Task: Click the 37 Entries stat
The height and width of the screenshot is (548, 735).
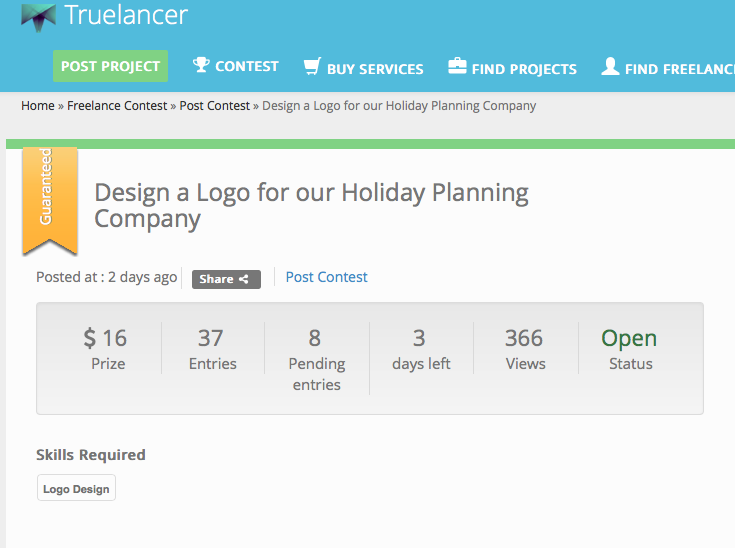Action: (212, 349)
